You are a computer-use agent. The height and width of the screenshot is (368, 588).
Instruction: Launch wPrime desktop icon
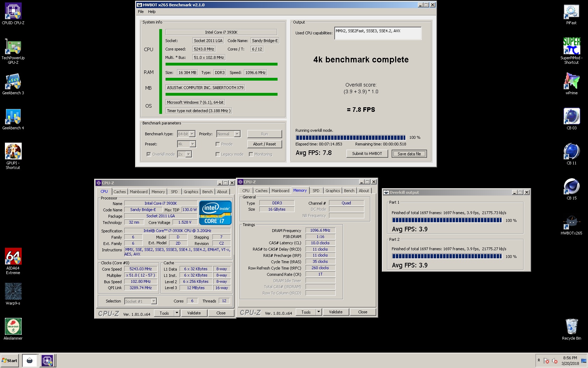click(x=571, y=84)
